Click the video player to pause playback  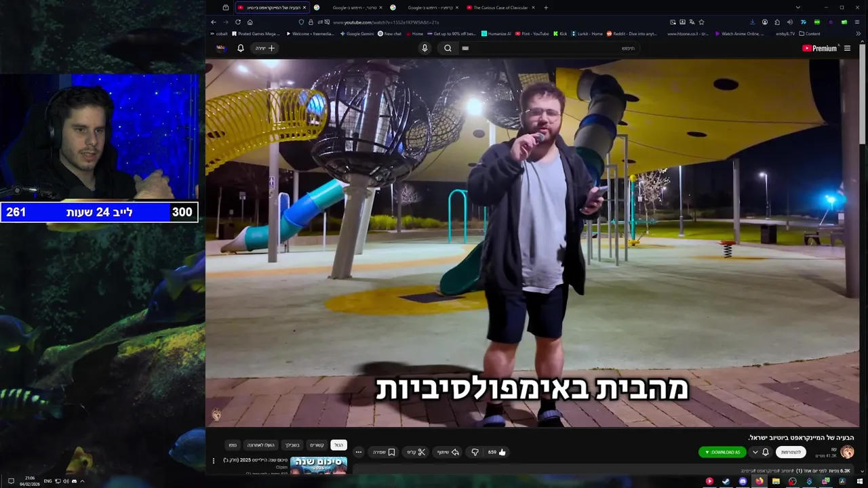[x=532, y=243]
